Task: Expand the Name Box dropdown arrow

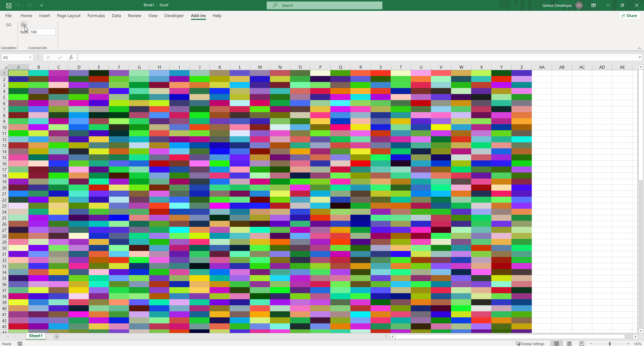Action: (x=30, y=57)
